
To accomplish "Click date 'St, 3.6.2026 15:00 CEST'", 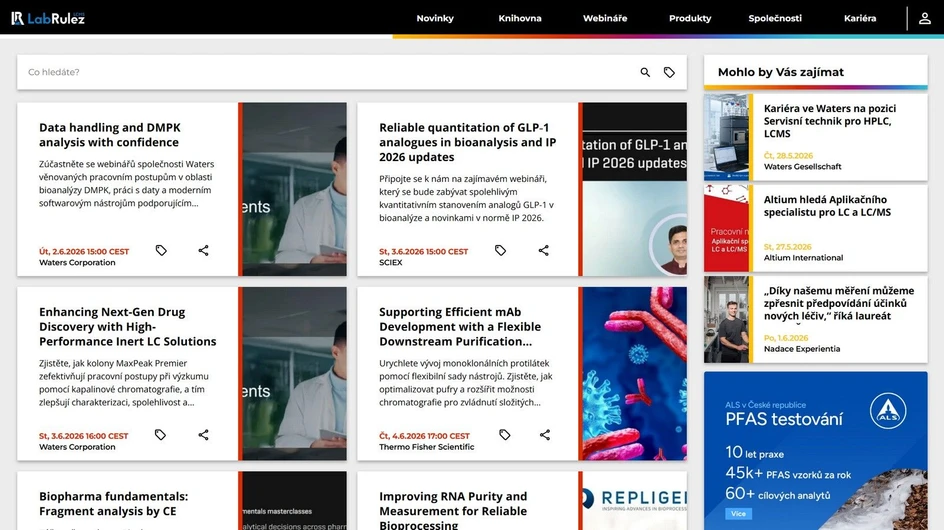I will tap(423, 252).
